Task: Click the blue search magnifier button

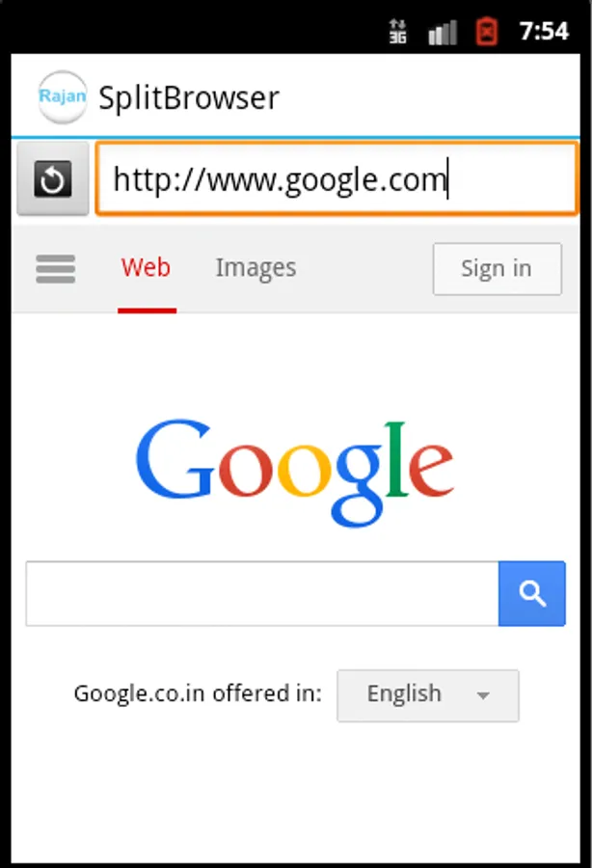Action: point(531,593)
